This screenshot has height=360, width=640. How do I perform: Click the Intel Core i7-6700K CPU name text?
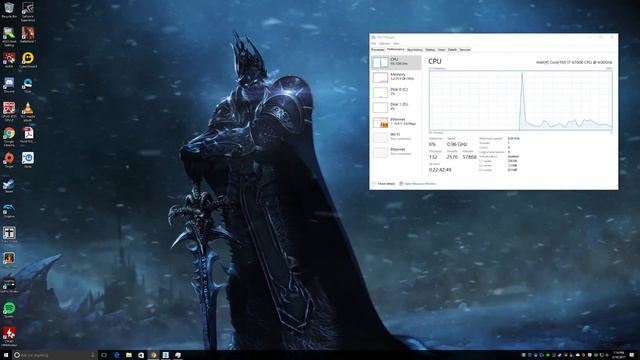574,62
